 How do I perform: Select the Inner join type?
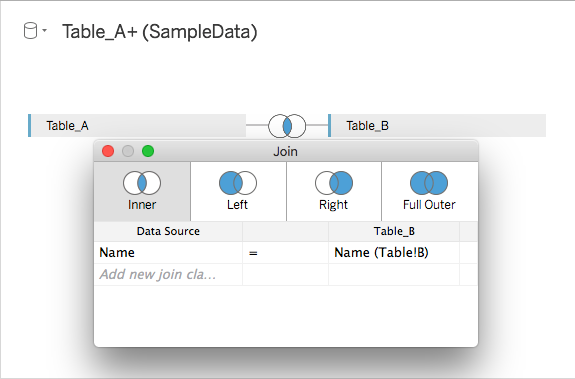pyautogui.click(x=142, y=191)
